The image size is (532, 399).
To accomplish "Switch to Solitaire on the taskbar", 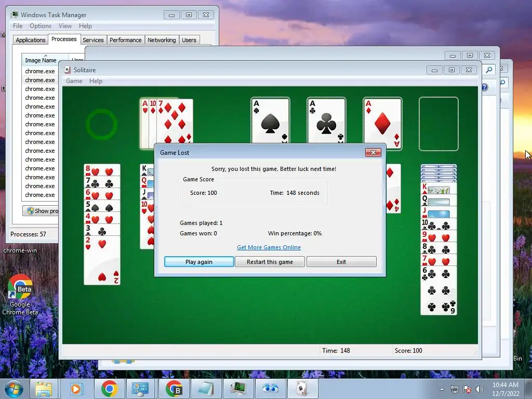I will (302, 389).
